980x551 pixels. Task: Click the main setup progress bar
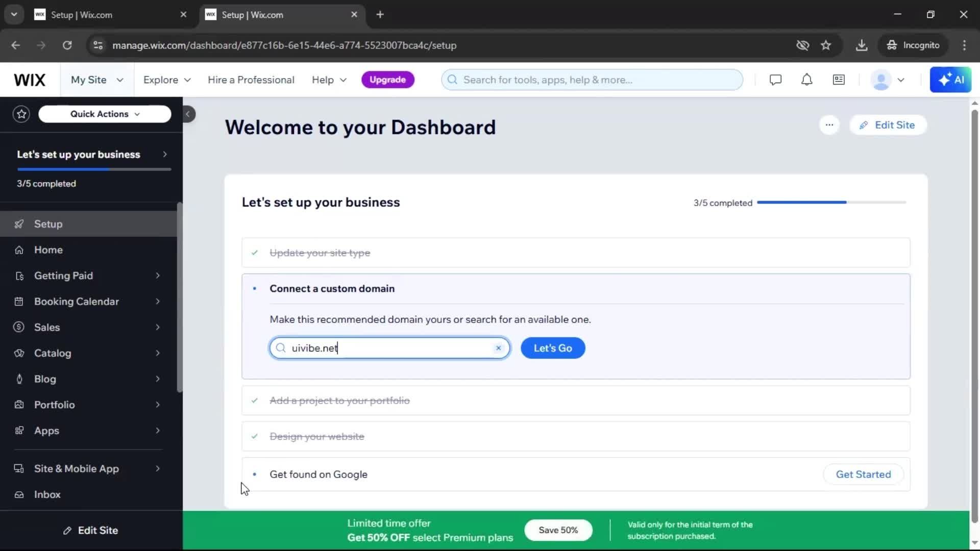(x=831, y=203)
